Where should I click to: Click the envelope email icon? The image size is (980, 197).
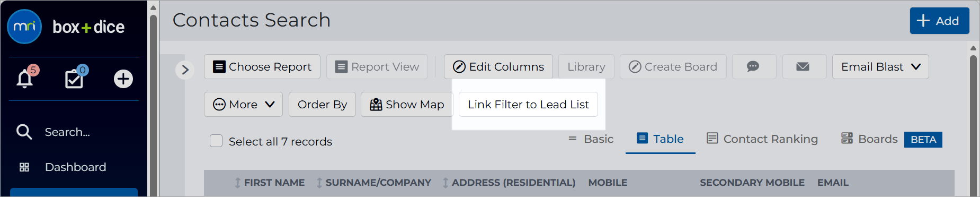pos(803,66)
